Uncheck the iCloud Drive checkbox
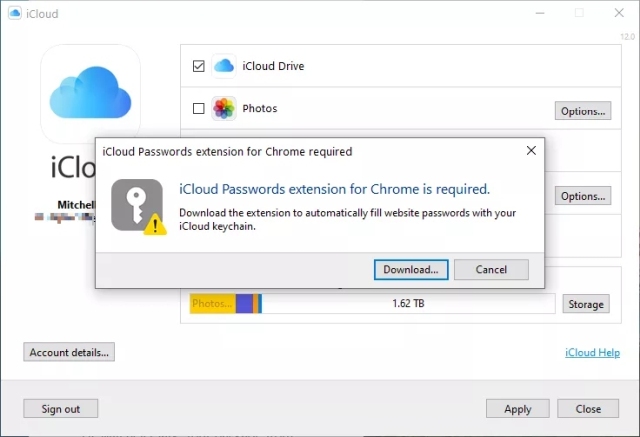 tap(198, 66)
